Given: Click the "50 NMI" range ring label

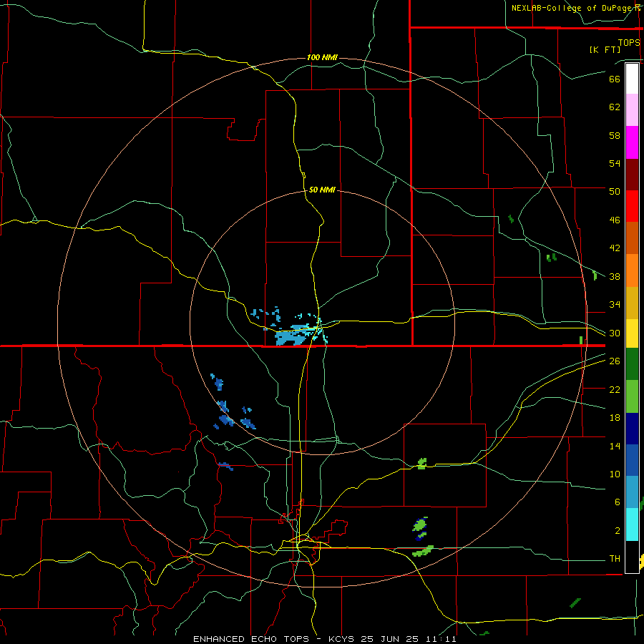Looking at the screenshot, I should [x=321, y=190].
